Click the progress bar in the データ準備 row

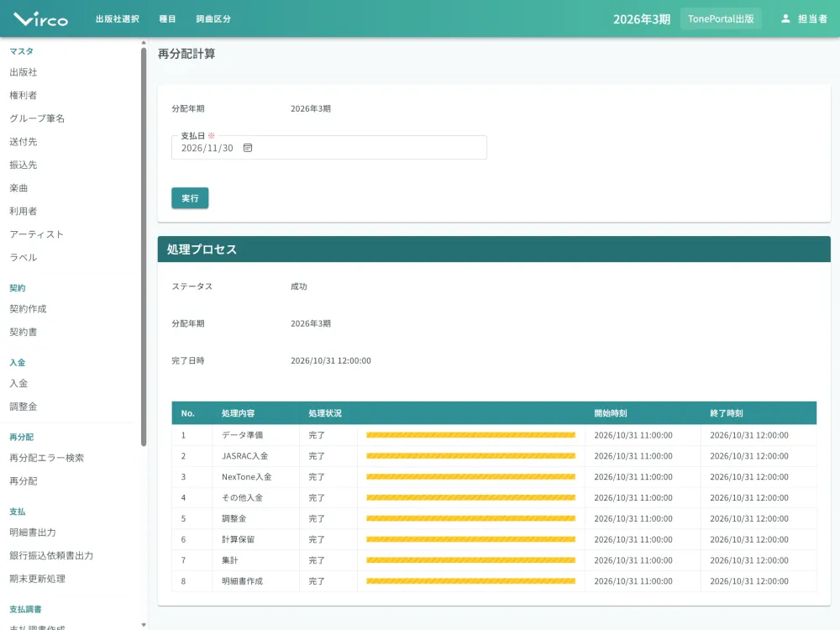pos(470,435)
